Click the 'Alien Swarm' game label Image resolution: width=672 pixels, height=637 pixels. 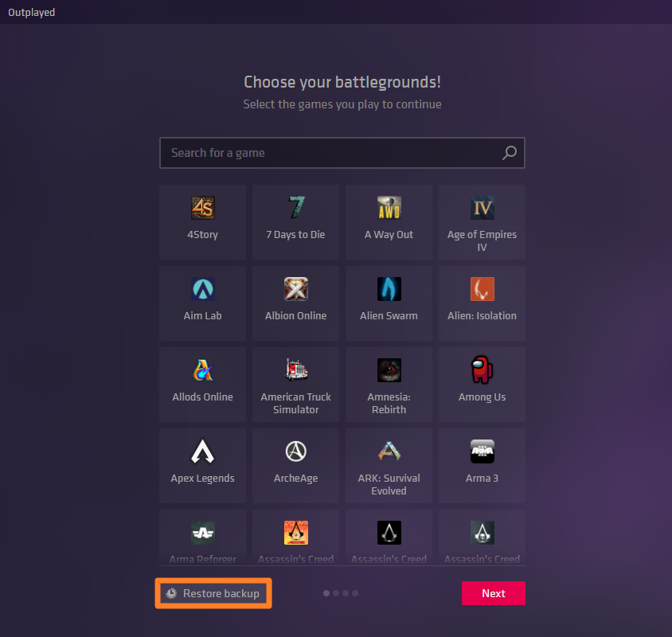(x=389, y=316)
